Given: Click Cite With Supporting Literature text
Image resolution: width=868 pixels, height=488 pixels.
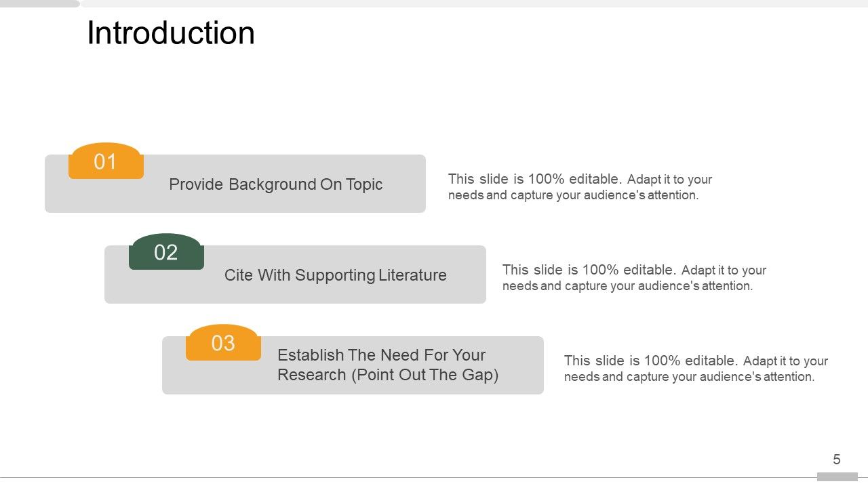Looking at the screenshot, I should [335, 275].
